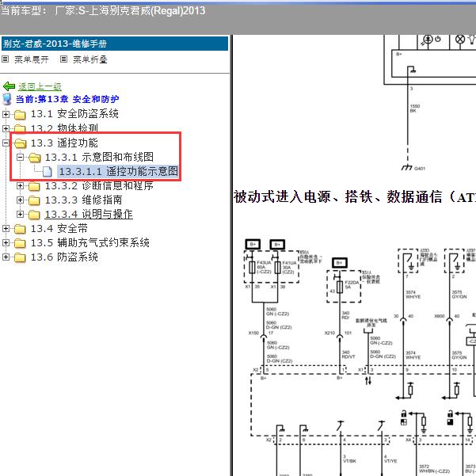
Task: Click the 被动式进入电源、搭铁、数据通信 diagram heading
Action: 354,196
